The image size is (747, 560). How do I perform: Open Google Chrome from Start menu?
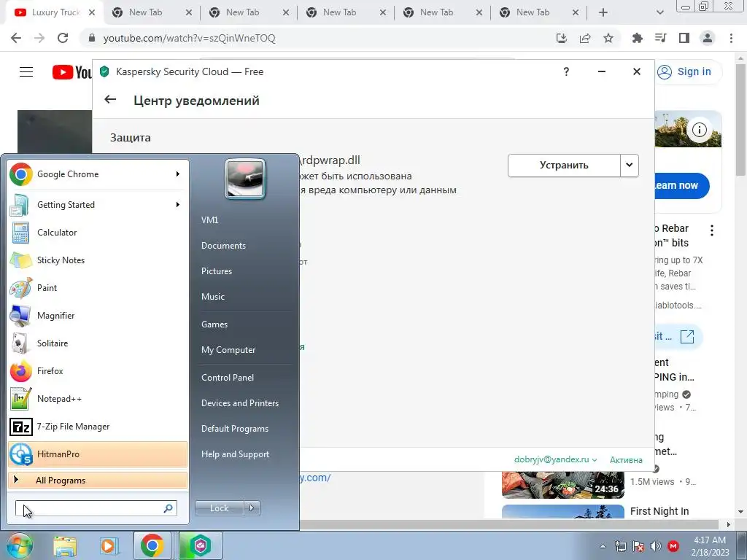coord(98,174)
